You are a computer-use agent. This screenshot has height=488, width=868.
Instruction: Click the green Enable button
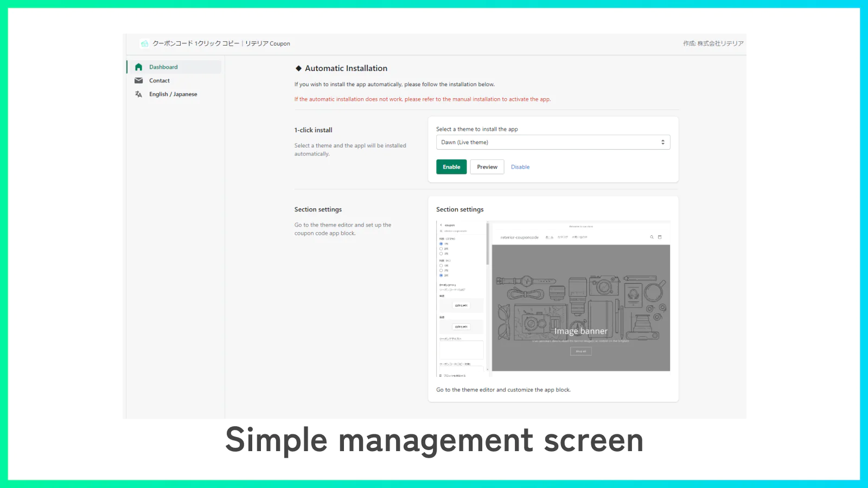point(451,167)
